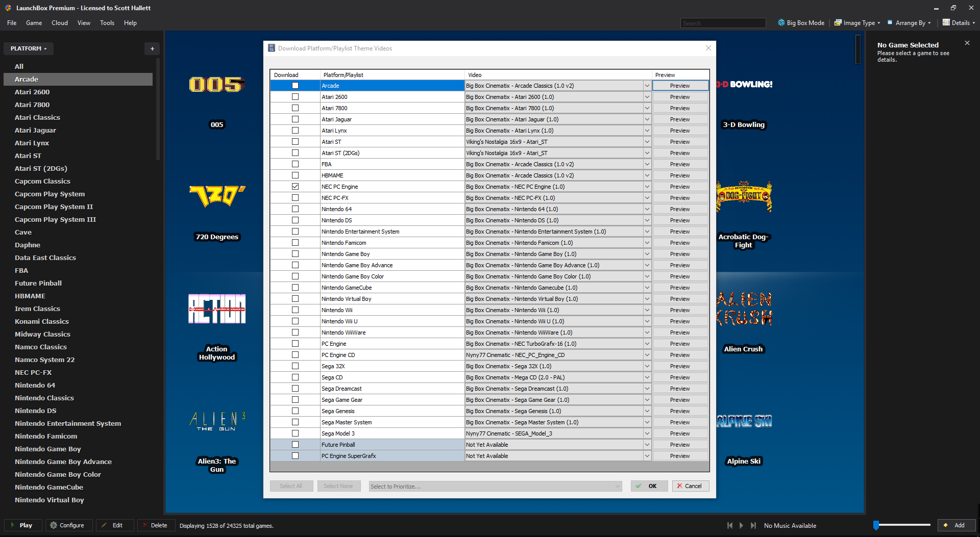Screen dimensions: 980x537
Task: Select the 005 game logo
Action: (x=217, y=84)
